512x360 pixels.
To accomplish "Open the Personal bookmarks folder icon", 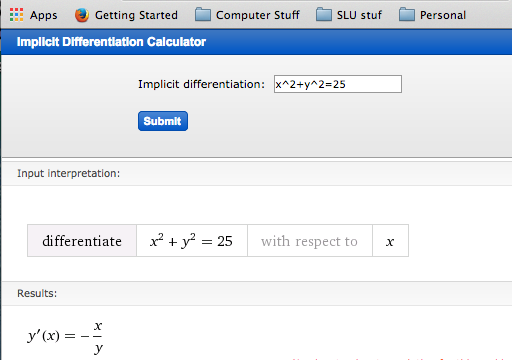I will point(407,15).
